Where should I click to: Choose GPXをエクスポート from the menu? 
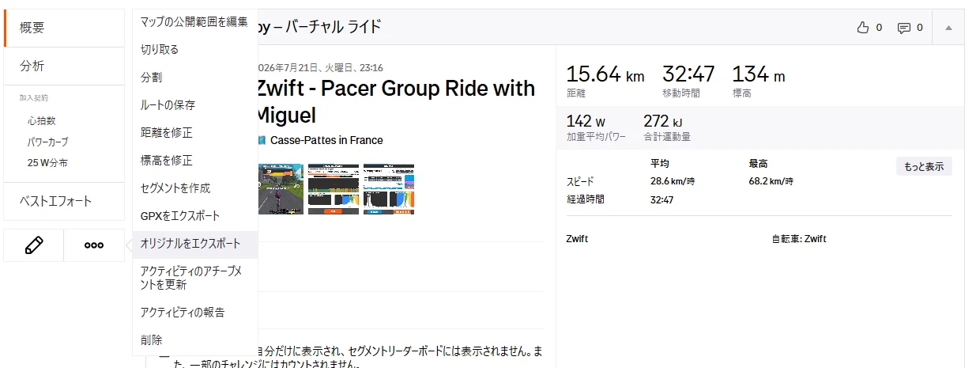(x=194, y=215)
